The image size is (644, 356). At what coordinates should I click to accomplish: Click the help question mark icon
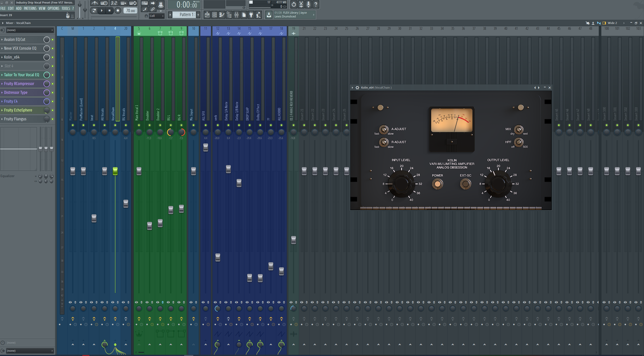(x=316, y=4)
